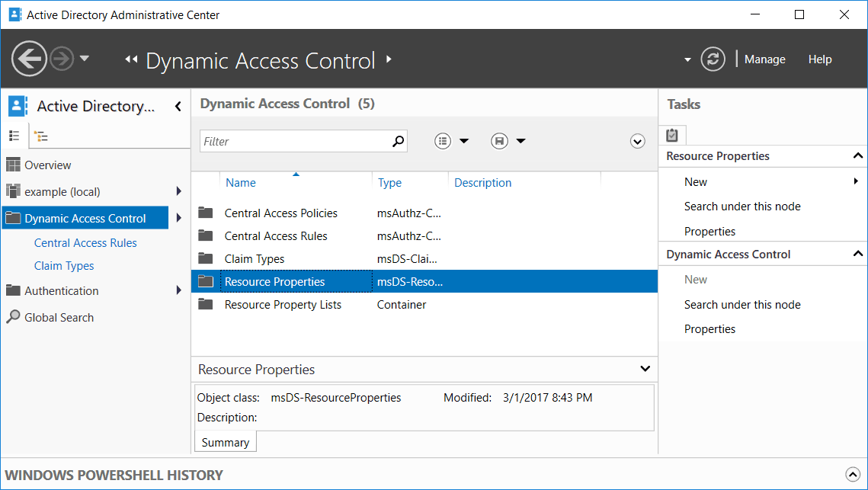Select the Central Access Policies row
The height and width of the screenshot is (490, 868).
point(424,213)
